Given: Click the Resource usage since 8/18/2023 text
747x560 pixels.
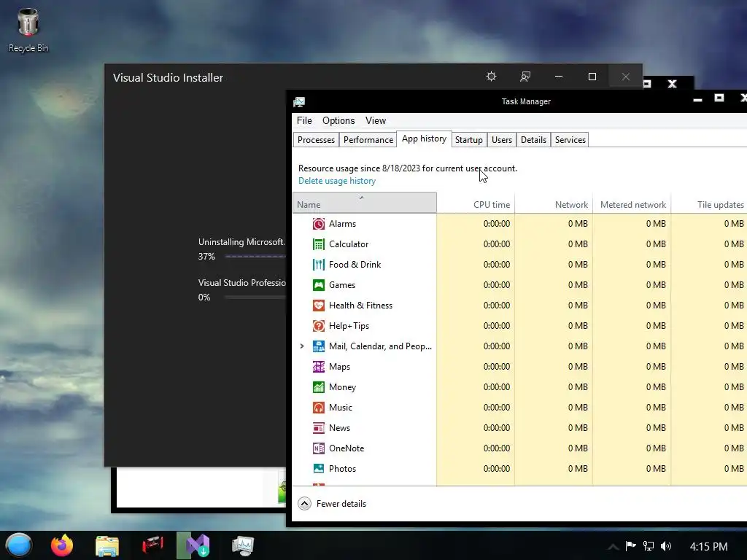Looking at the screenshot, I should tap(407, 168).
